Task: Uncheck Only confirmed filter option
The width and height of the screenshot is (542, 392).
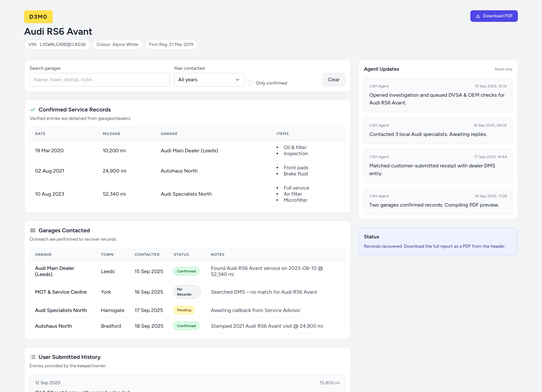Action: [x=251, y=83]
